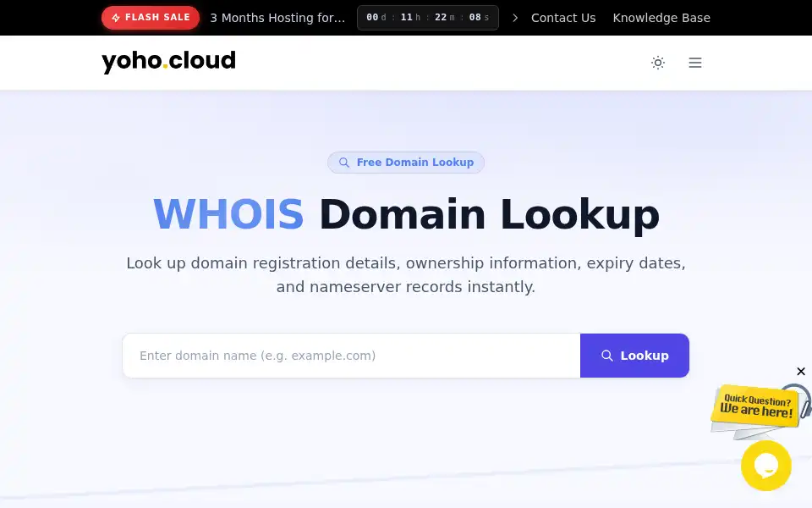Screen dimensions: 812x508
Task: Close the Quick Question chat popup
Action: pyautogui.click(x=801, y=371)
